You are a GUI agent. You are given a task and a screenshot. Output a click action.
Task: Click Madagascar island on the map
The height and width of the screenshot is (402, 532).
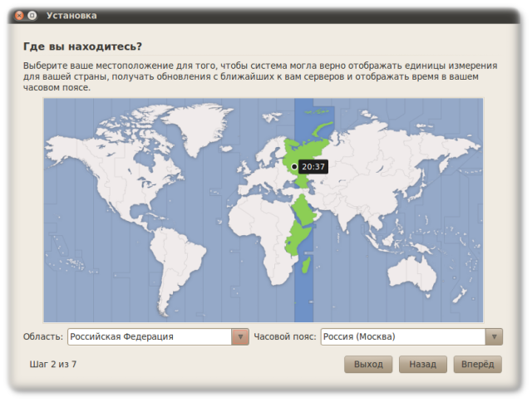308,264
